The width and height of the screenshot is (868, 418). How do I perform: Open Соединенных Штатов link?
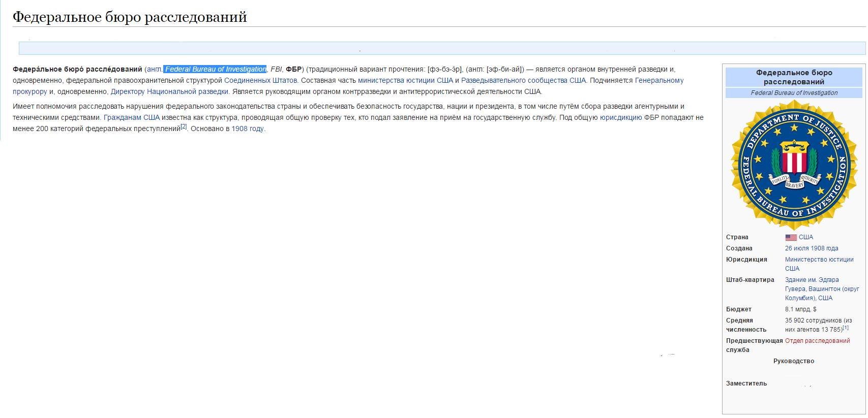261,81
